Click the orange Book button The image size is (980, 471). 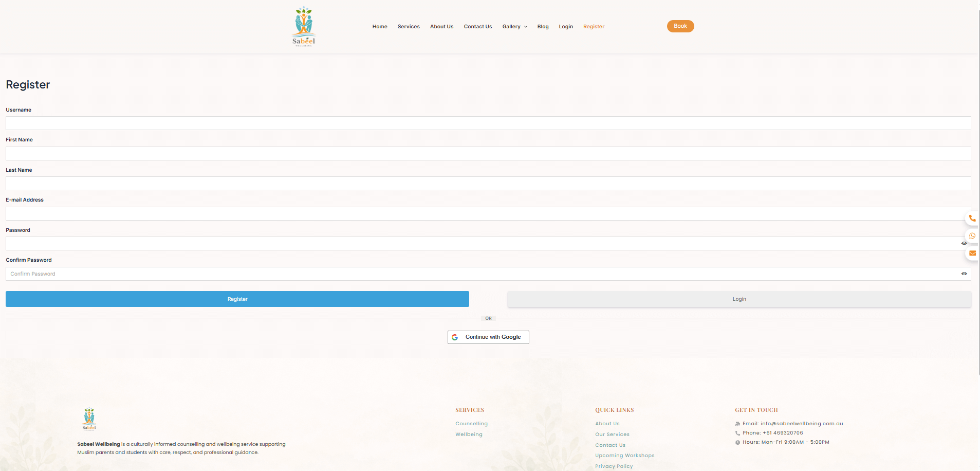[x=680, y=26]
